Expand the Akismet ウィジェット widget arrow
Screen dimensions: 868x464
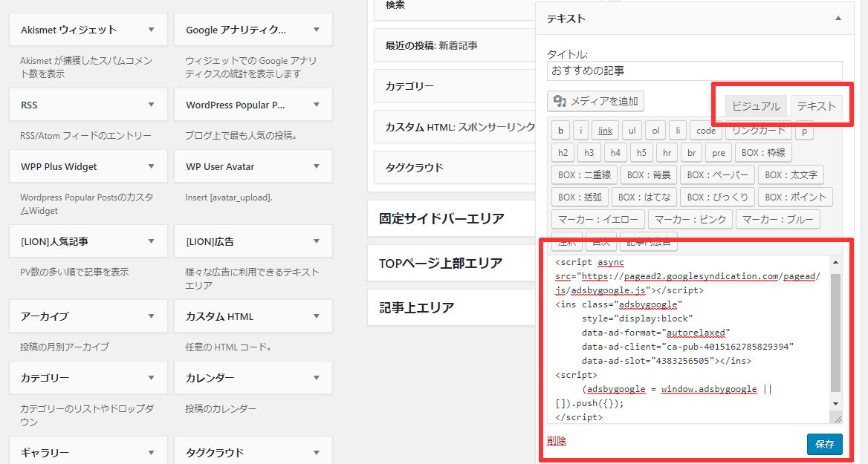pyautogui.click(x=151, y=29)
